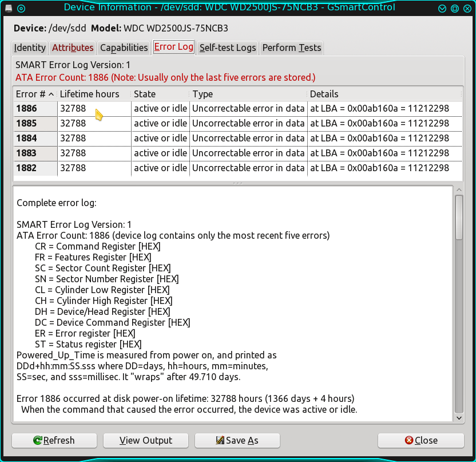The height and width of the screenshot is (462, 476).
Task: Click the /dev/sdd device label
Action: point(68,28)
